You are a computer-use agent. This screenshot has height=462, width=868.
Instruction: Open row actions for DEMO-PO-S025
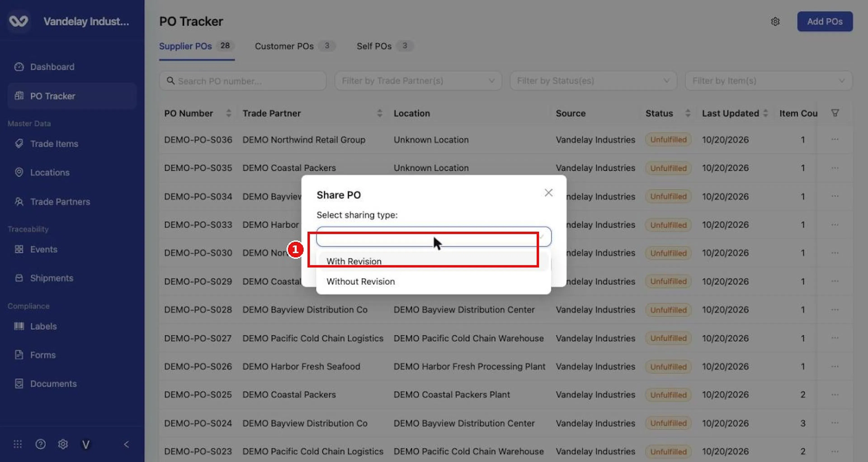pos(835,395)
